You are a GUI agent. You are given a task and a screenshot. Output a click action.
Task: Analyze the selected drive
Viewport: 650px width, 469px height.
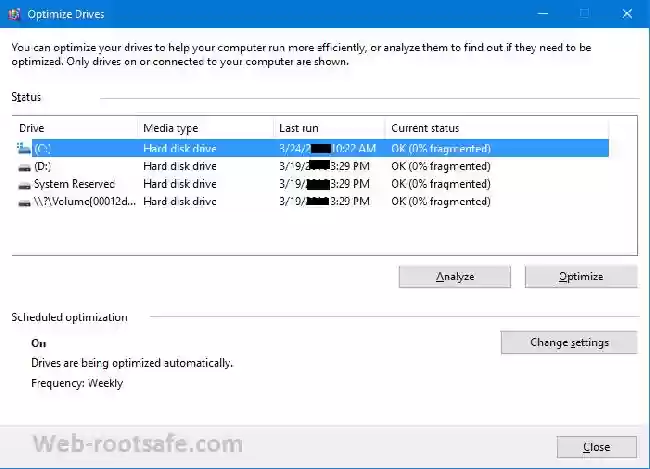point(455,277)
